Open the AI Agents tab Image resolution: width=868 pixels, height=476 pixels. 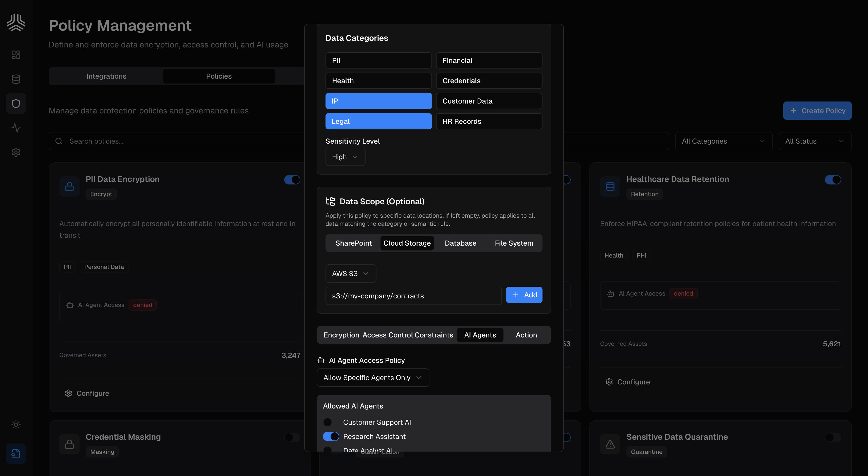coord(480,335)
